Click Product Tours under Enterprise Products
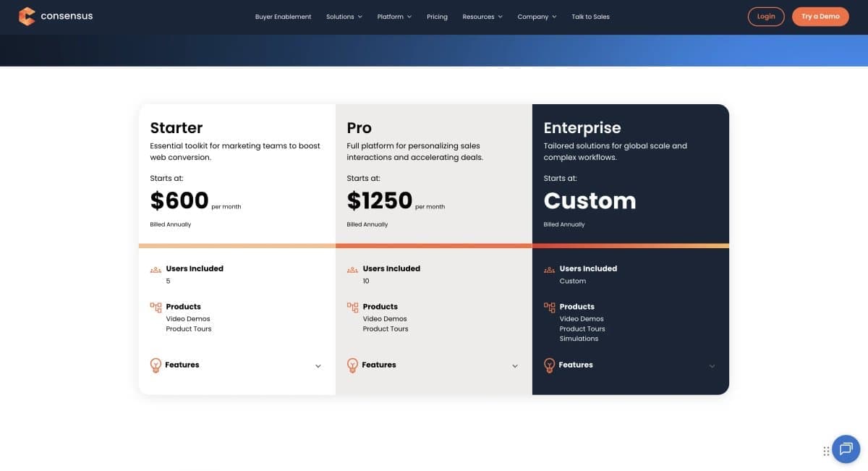This screenshot has width=868, height=471. [x=582, y=329]
